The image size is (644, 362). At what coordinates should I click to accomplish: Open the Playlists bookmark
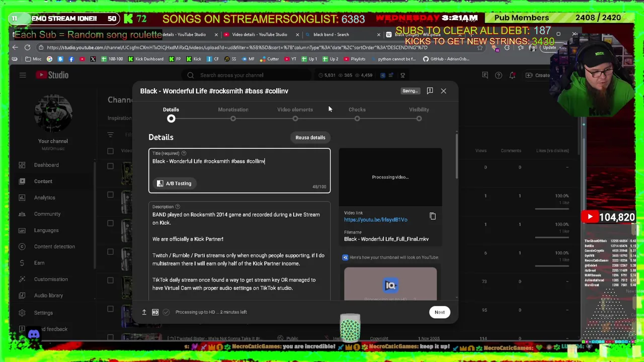354,59
